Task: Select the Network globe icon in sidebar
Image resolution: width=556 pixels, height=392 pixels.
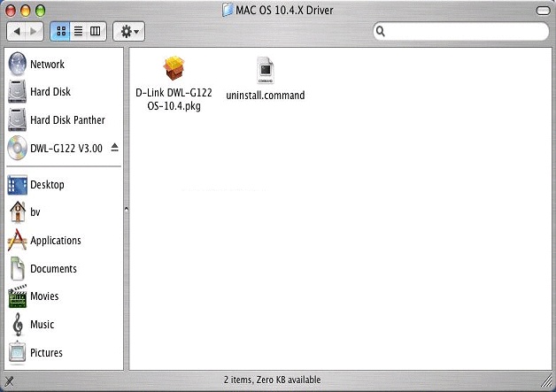Action: click(x=18, y=64)
